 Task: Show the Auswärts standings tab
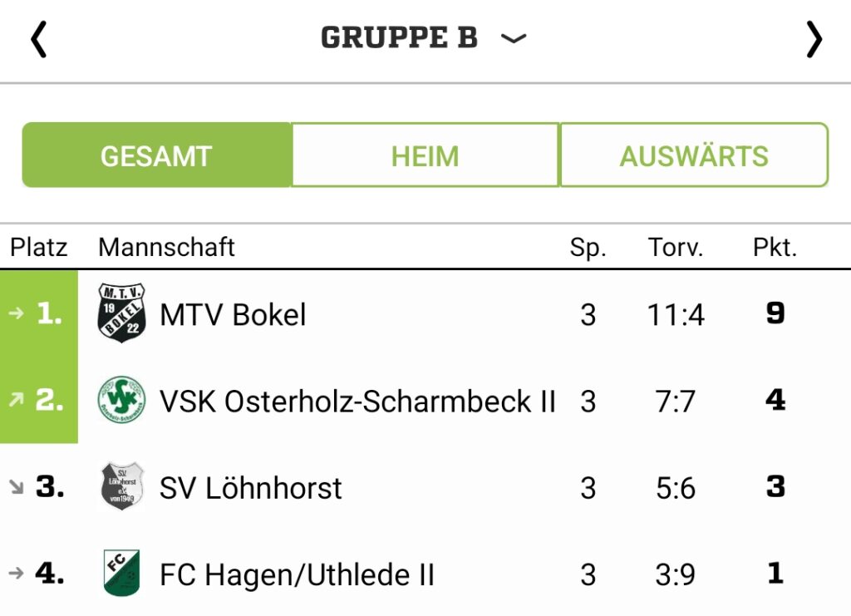pos(694,155)
